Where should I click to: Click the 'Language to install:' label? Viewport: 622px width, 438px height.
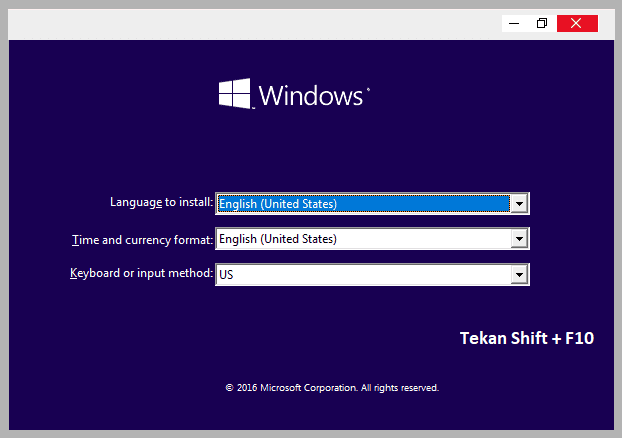point(161,202)
